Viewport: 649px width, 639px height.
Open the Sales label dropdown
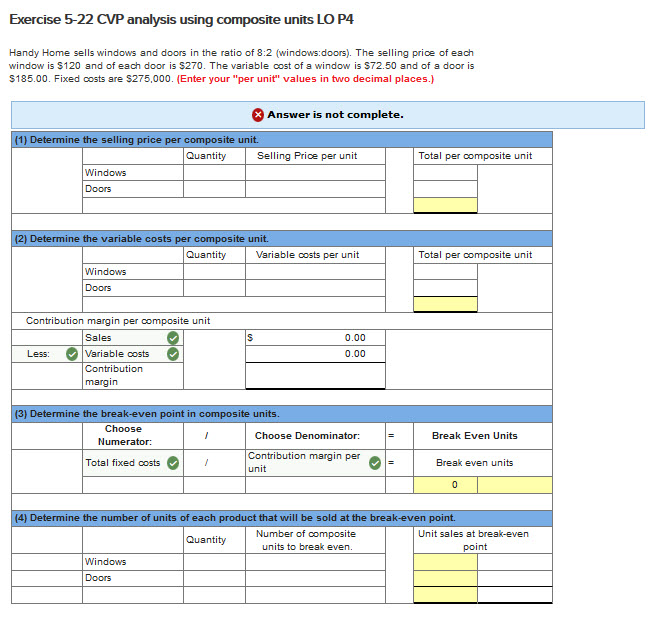133,338
